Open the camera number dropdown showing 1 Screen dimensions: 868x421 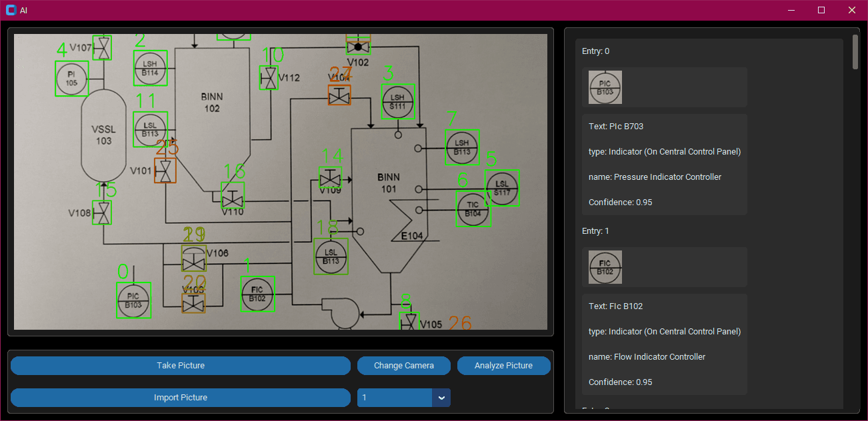(x=404, y=398)
